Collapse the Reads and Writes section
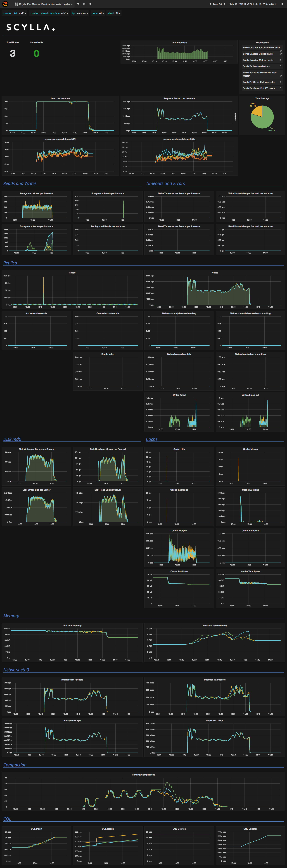Viewport: 287px width, 868px height. [x=20, y=184]
